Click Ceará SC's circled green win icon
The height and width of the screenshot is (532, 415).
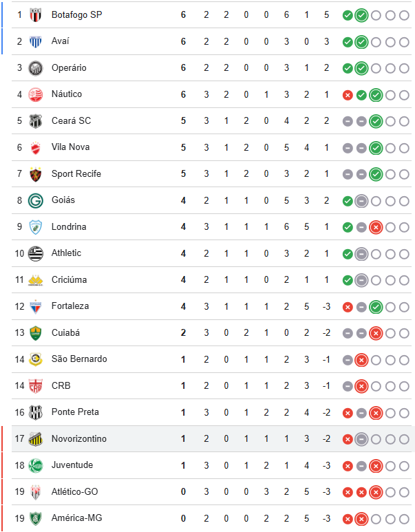pyautogui.click(x=375, y=121)
